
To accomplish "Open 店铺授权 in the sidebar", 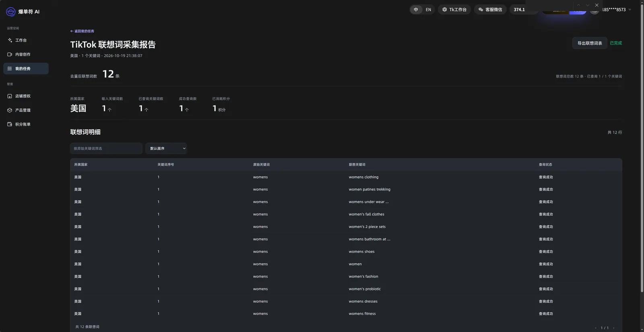I will [x=26, y=96].
